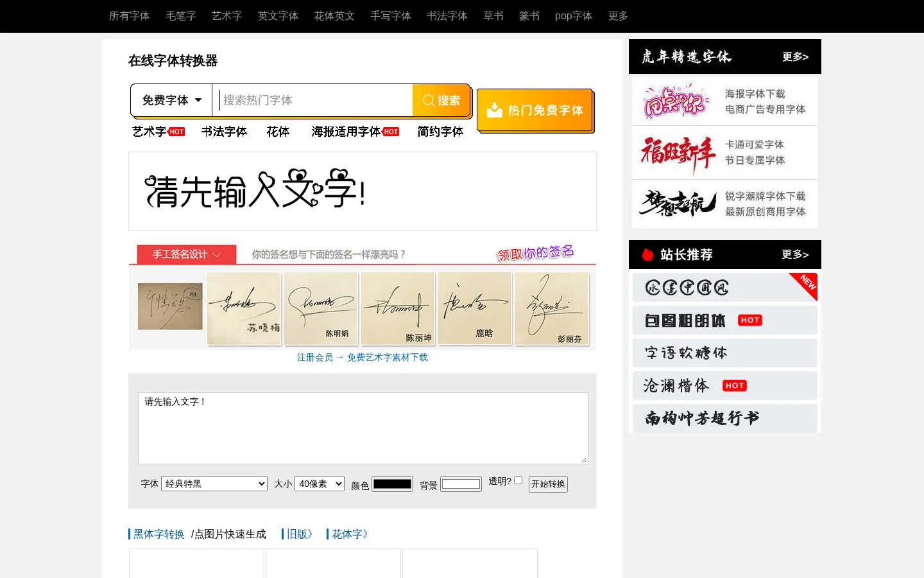
Task: Open the 字体 dropdown showing 经典特黑
Action: point(214,484)
